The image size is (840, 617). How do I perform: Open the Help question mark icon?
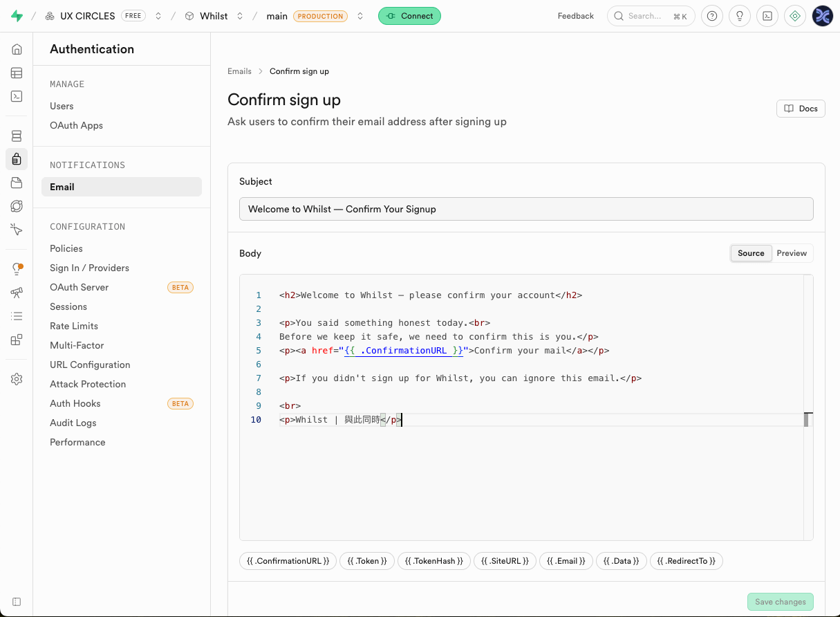pos(712,16)
